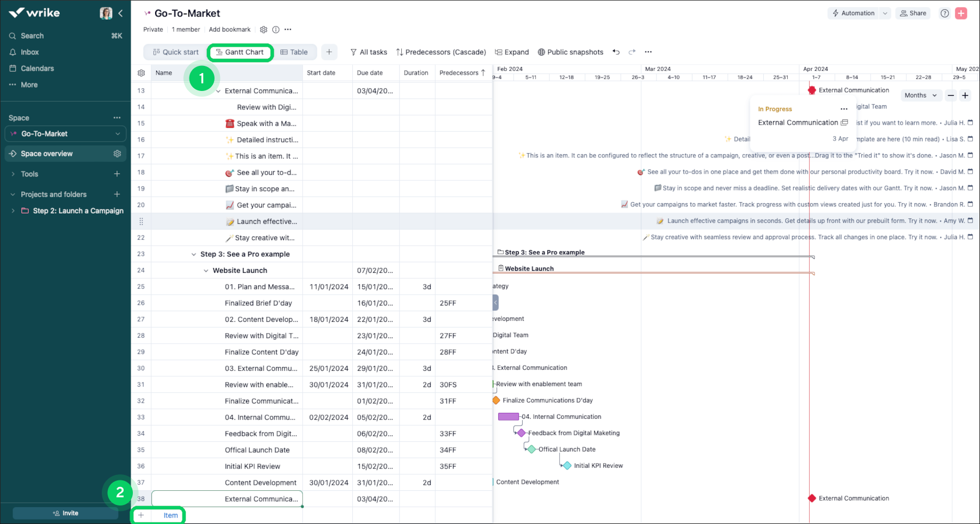Open the column settings gear on the table header
This screenshot has width=980, height=524.
(x=141, y=72)
